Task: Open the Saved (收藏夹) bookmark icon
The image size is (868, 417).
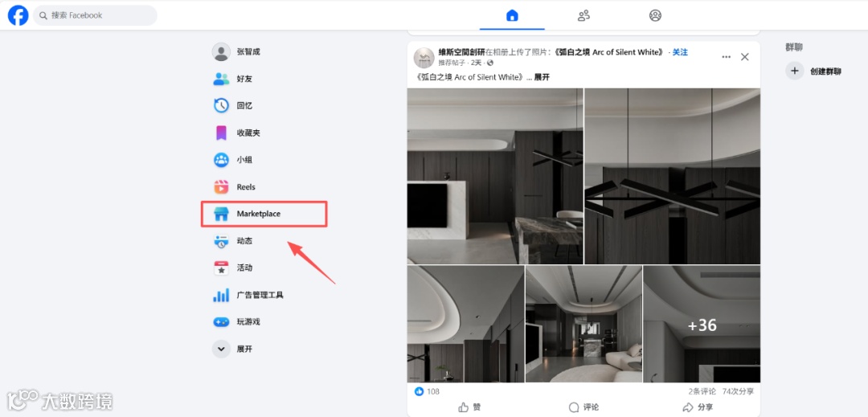Action: pyautogui.click(x=221, y=133)
